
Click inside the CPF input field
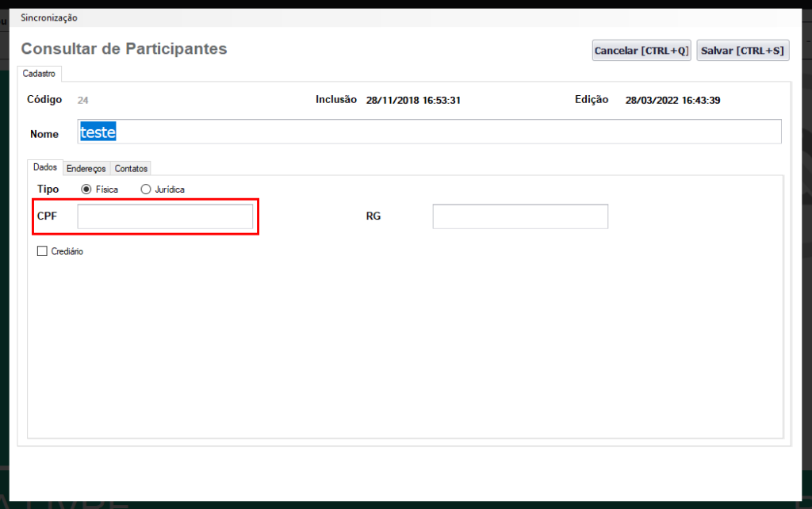point(165,216)
